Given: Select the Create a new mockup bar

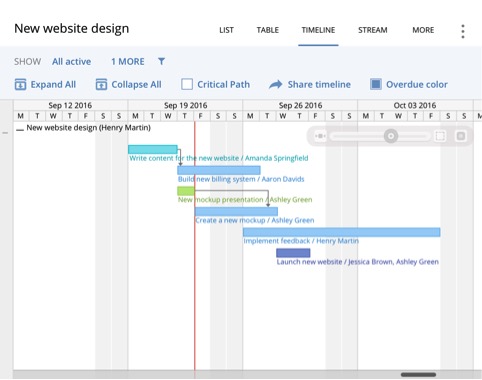Looking at the screenshot, I should pyautogui.click(x=236, y=211).
